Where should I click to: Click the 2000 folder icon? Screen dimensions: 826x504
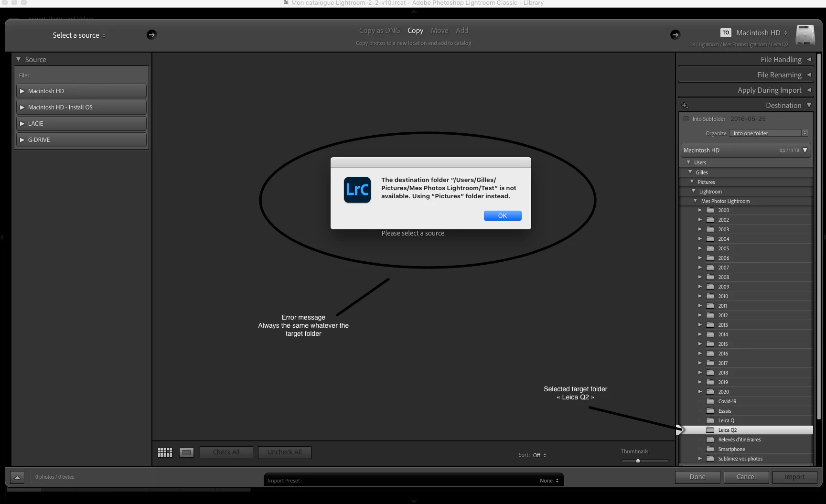click(710, 210)
